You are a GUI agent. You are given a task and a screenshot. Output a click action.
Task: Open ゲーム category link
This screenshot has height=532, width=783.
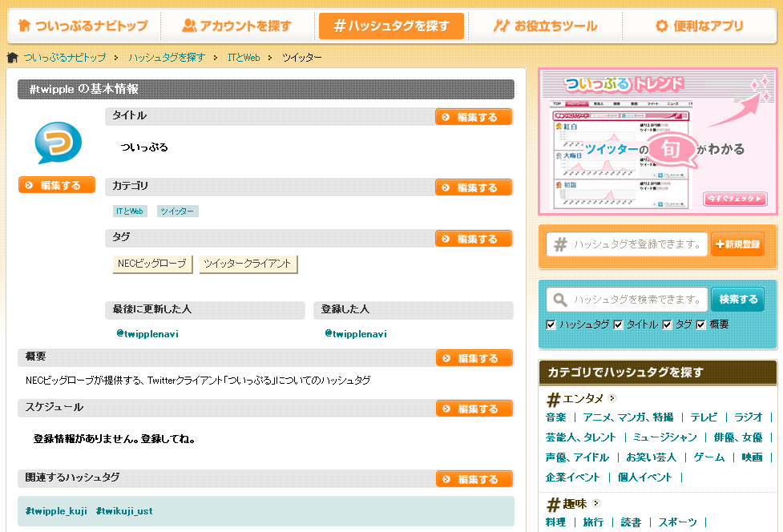[x=709, y=457]
